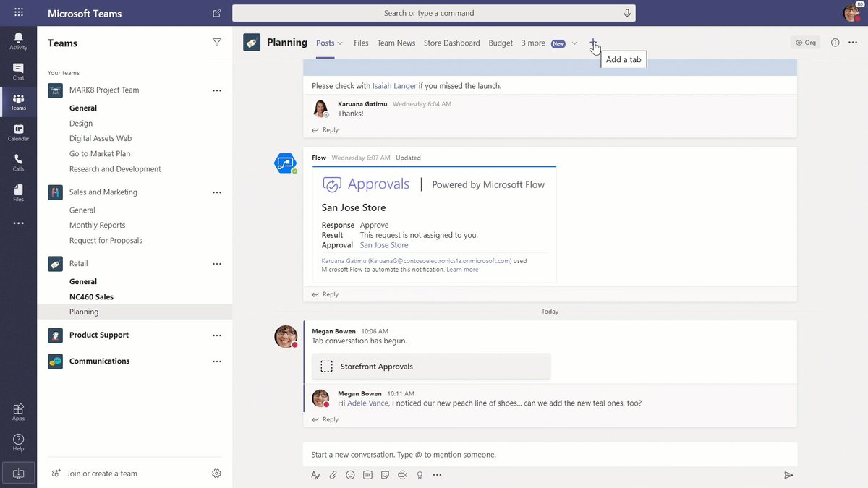Click Join or create a team
The width and height of the screenshot is (868, 488).
point(94,474)
